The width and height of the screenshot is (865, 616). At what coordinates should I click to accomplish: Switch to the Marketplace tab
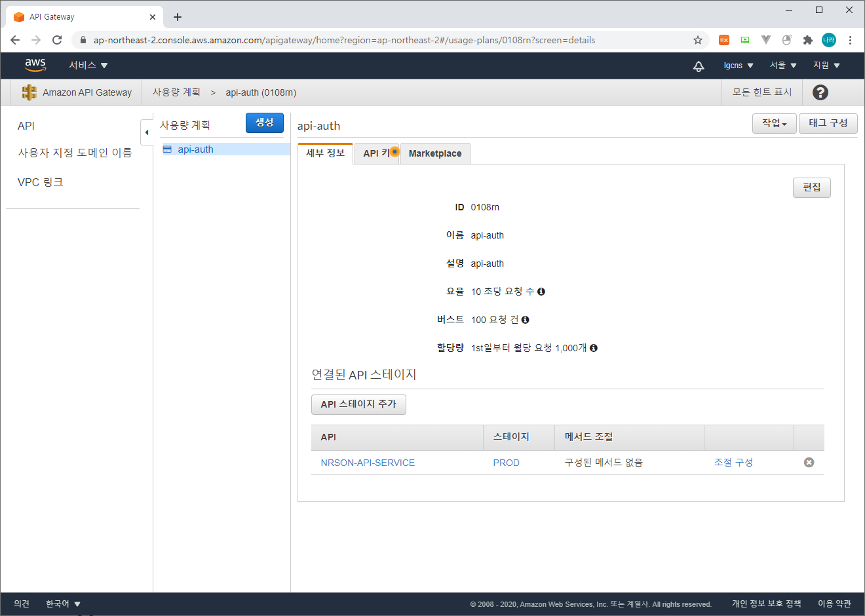435,153
